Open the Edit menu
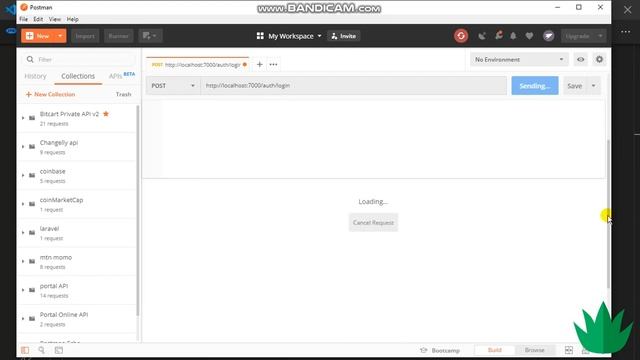The height and width of the screenshot is (360, 640). 38,19
